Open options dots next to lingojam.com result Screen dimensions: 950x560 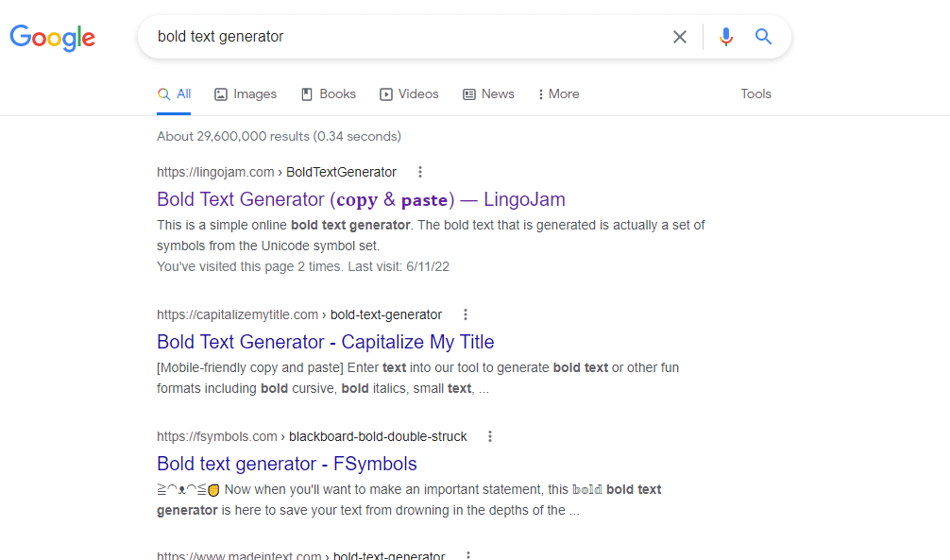pyautogui.click(x=420, y=172)
